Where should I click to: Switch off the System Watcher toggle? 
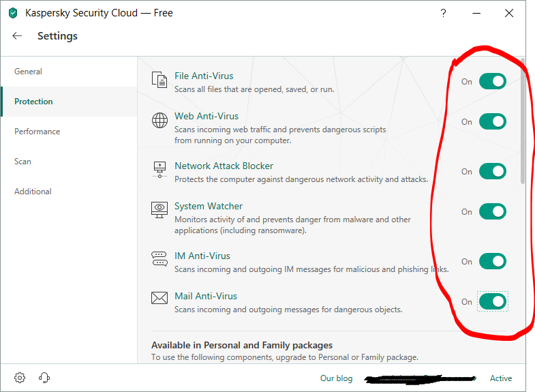click(x=492, y=211)
